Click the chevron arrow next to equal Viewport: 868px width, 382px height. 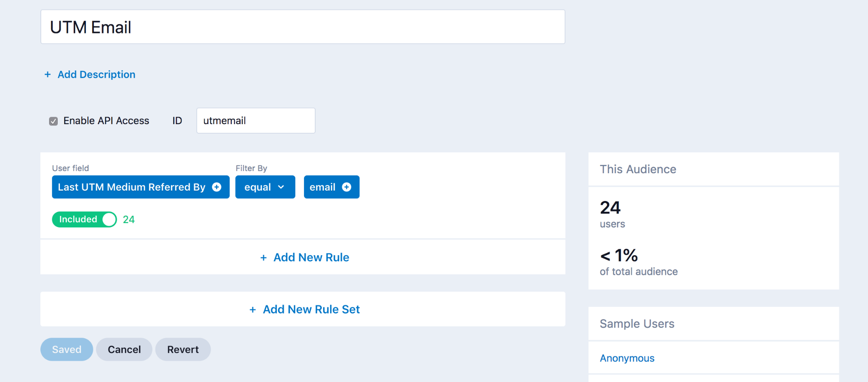281,187
